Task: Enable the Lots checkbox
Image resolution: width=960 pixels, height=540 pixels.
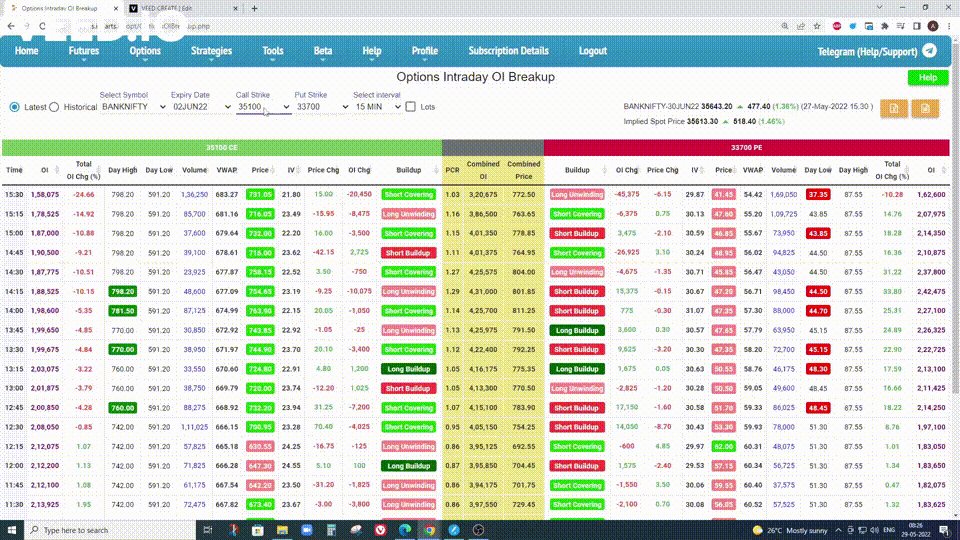Action: tap(411, 107)
